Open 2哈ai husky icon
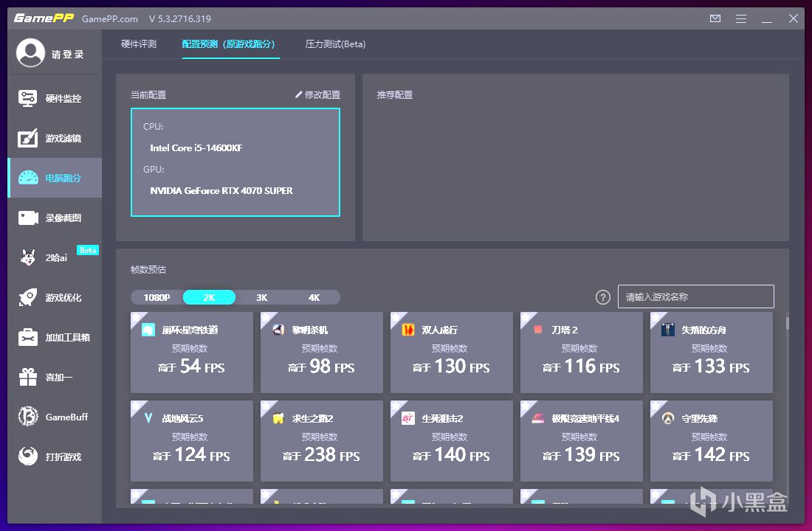This screenshot has width=812, height=531. point(28,257)
